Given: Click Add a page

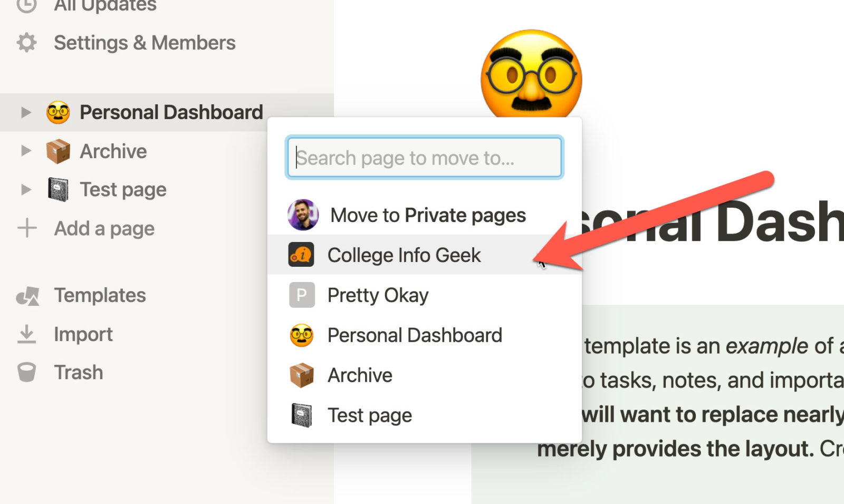Looking at the screenshot, I should coord(103,228).
